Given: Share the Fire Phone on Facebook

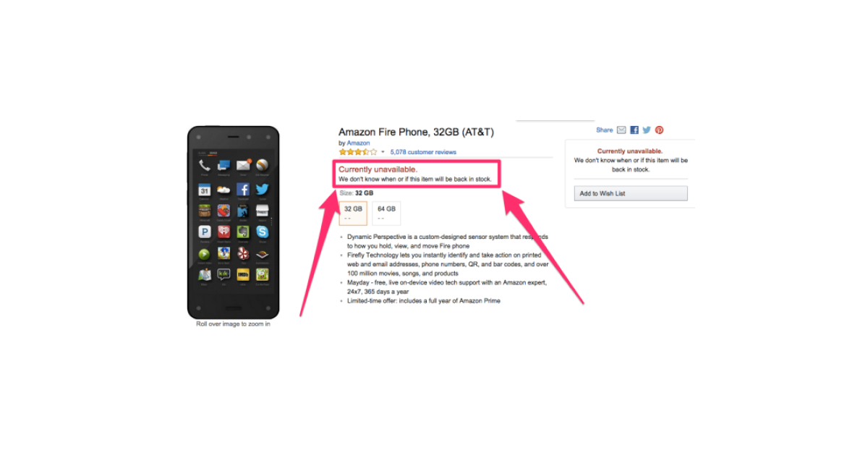Looking at the screenshot, I should coord(634,130).
